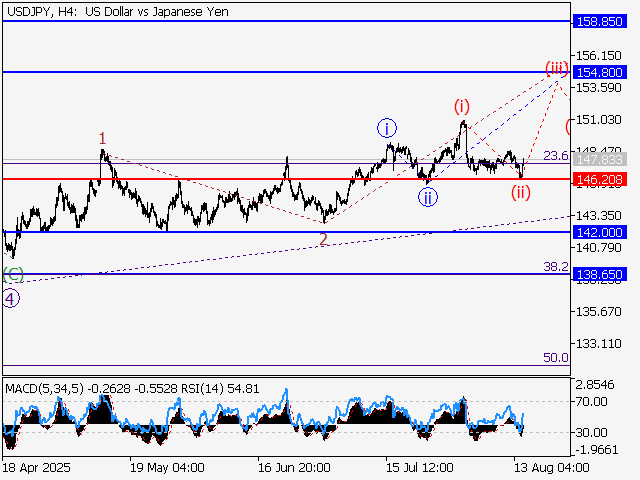
Task: Select the 23.6 Fibonacci level label
Action: coord(556,156)
